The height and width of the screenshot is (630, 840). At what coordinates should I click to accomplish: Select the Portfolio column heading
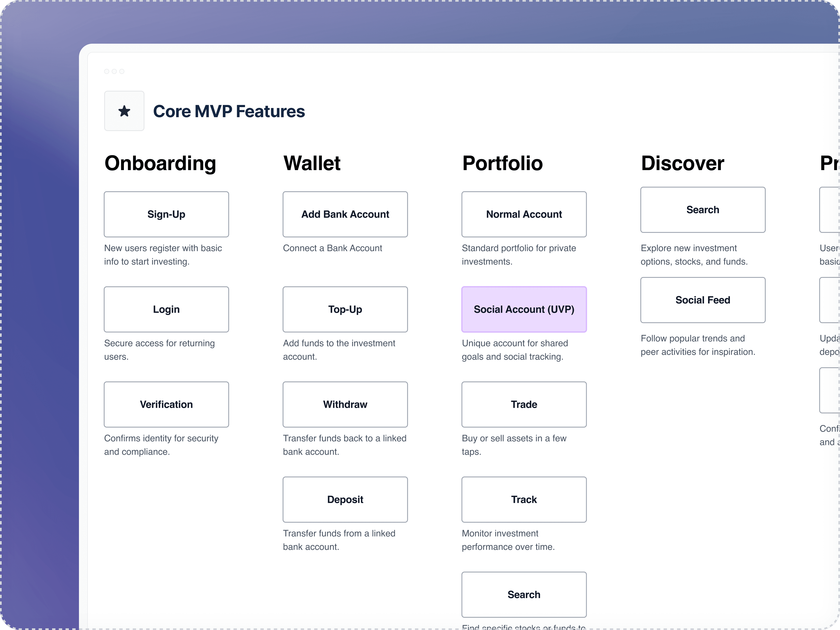click(502, 163)
